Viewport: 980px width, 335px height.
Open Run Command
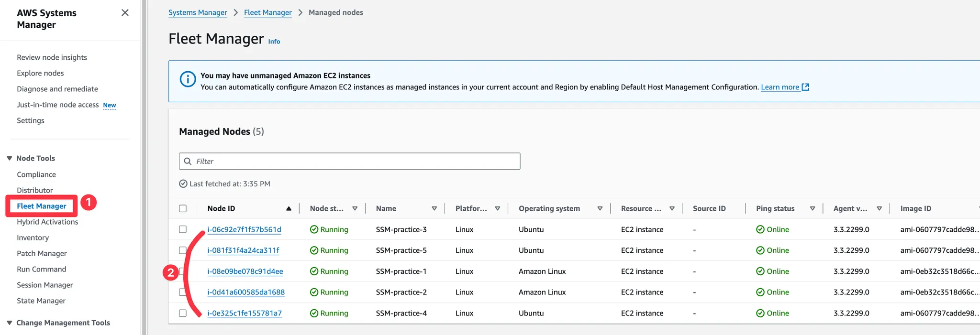coord(42,269)
